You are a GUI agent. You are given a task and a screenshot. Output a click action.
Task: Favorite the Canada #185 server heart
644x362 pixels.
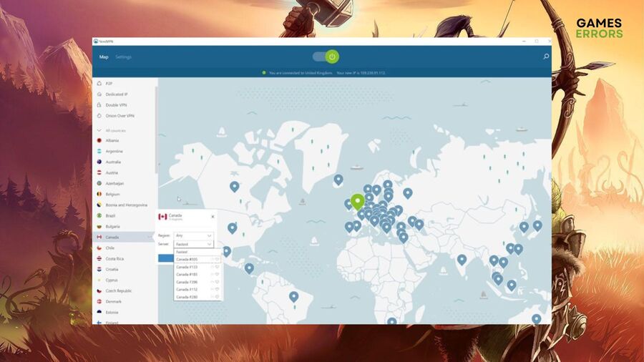tap(218, 274)
